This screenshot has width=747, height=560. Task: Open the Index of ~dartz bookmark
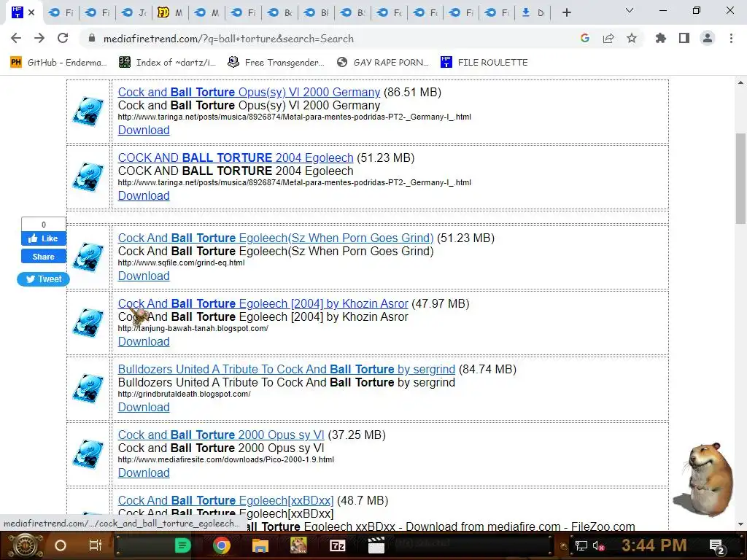pyautogui.click(x=167, y=63)
